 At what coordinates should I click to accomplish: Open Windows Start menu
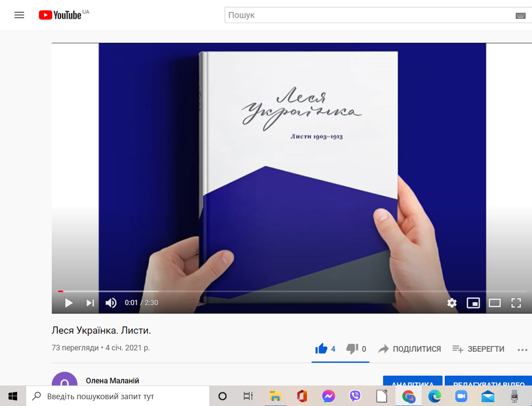click(13, 396)
